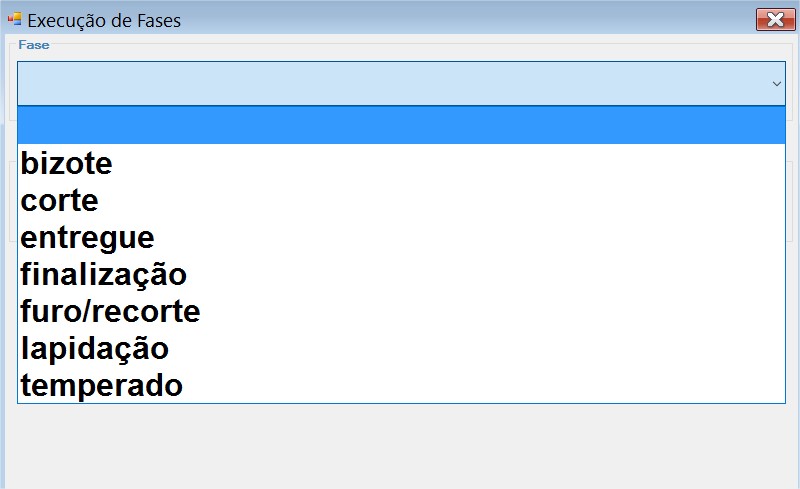Select the blank highlighted entry in the list
This screenshot has height=489, width=800.
coord(402,126)
